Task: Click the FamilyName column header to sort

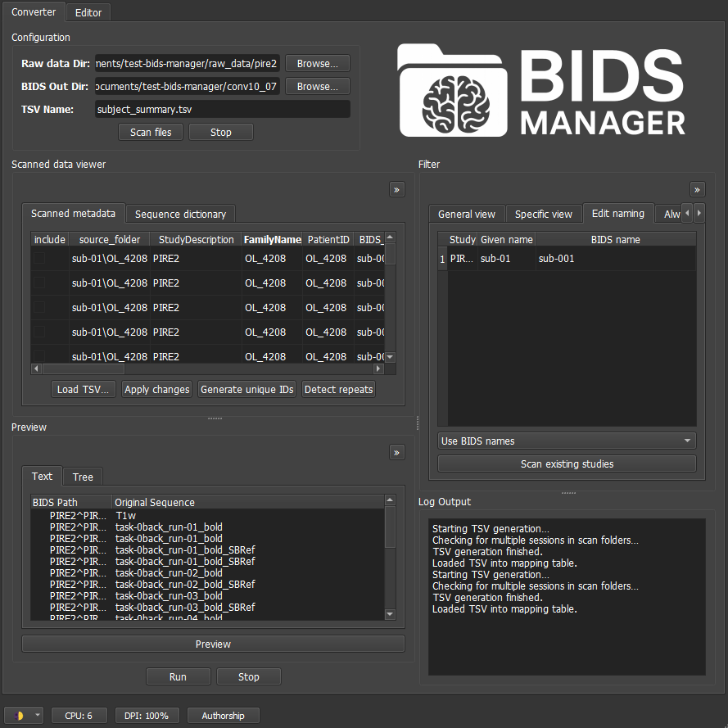Action: pyautogui.click(x=272, y=240)
